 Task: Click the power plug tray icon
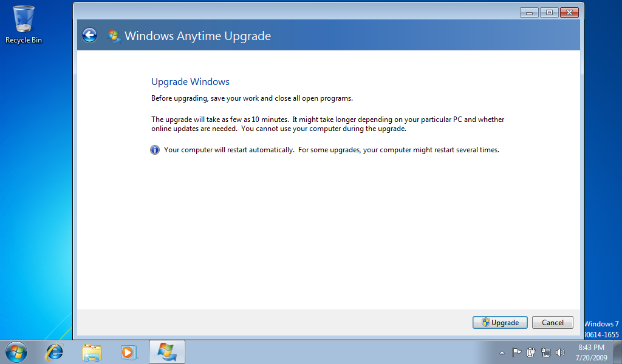[531, 352]
